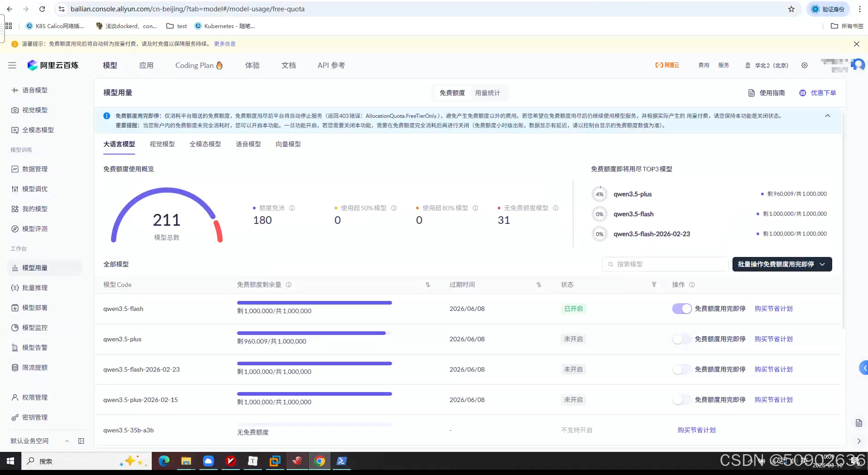Open the hamburger menu beside the logo
This screenshot has height=475, width=868.
click(12, 65)
